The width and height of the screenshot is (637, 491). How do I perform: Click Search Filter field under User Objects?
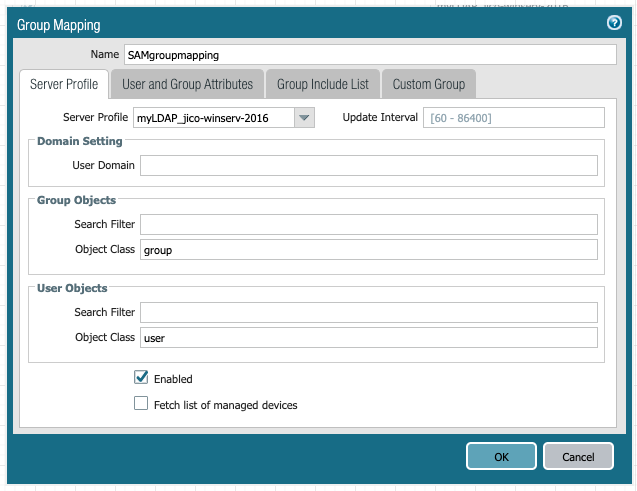[x=368, y=312]
